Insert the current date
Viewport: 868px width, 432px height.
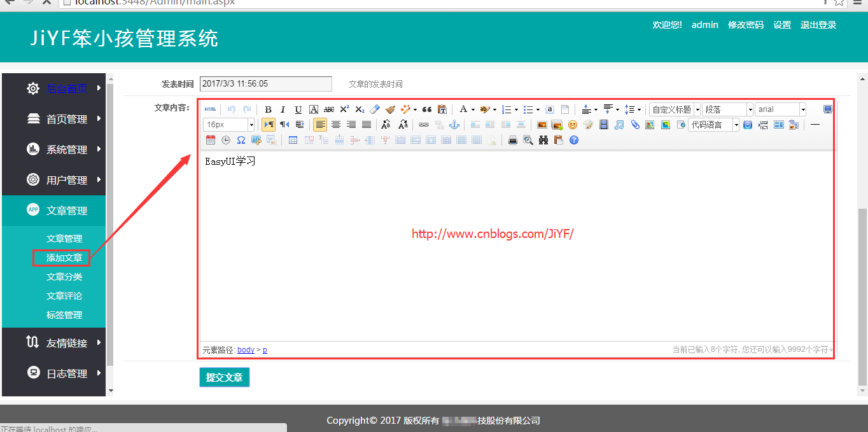211,140
